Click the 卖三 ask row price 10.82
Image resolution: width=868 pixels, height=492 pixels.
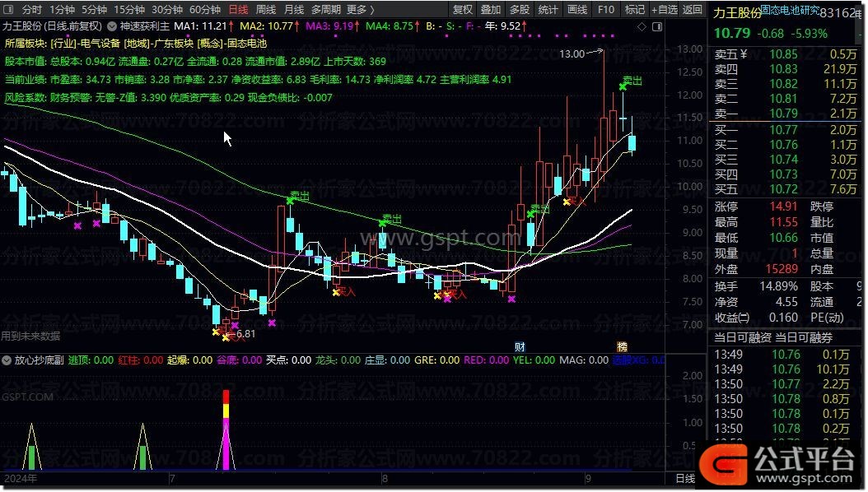pos(783,84)
